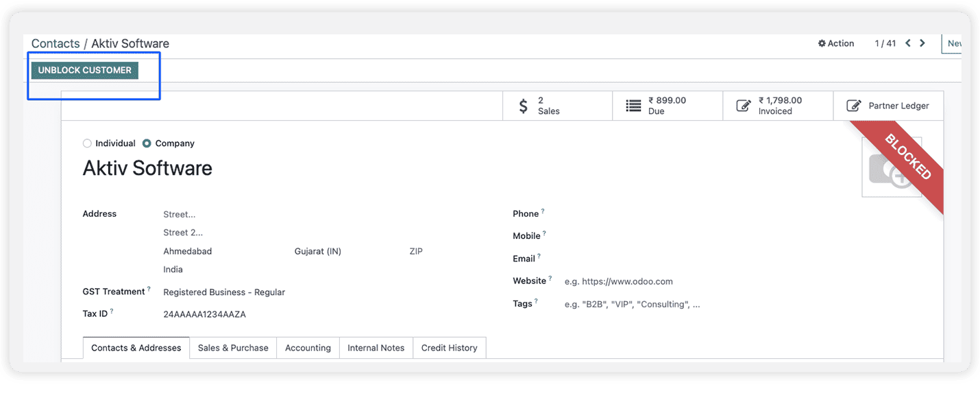Viewport: 980px width, 400px height.
Task: Open the ₹ 1,798.00 Invoiced stat button
Action: (778, 106)
